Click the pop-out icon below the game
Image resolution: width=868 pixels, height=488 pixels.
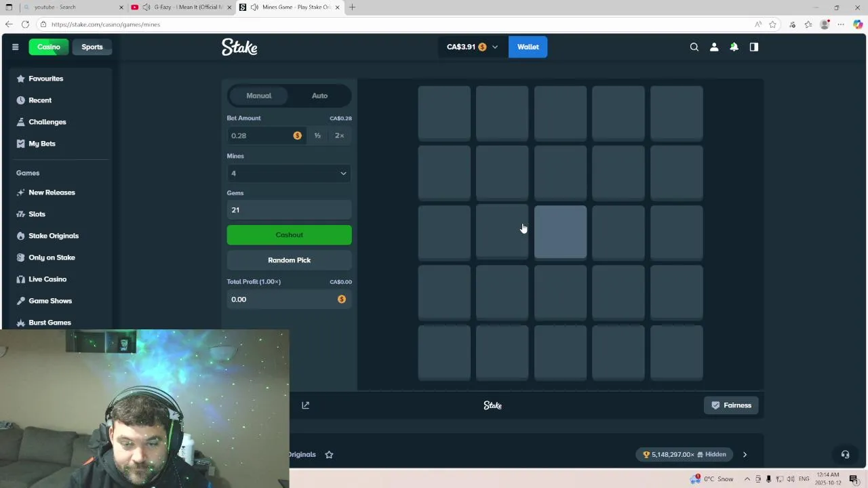pos(306,405)
